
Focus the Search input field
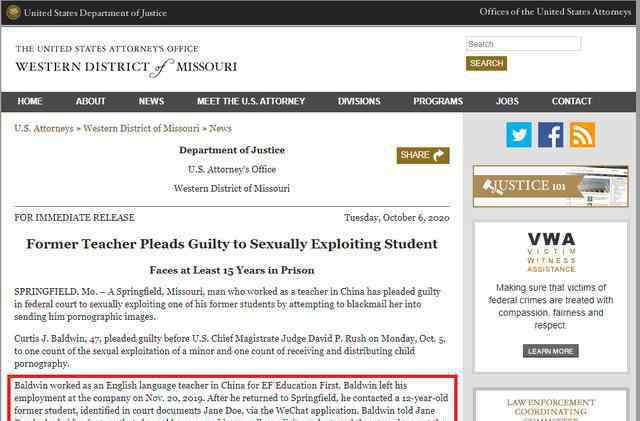pos(523,44)
